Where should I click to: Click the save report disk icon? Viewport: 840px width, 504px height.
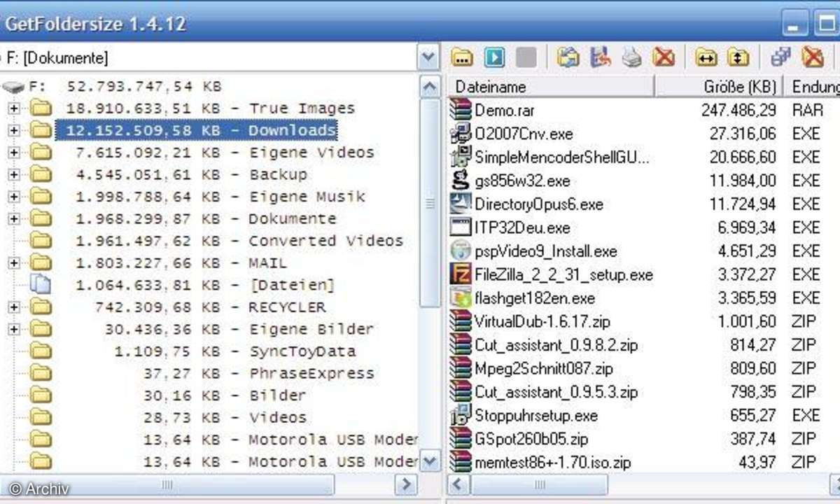coord(600,57)
